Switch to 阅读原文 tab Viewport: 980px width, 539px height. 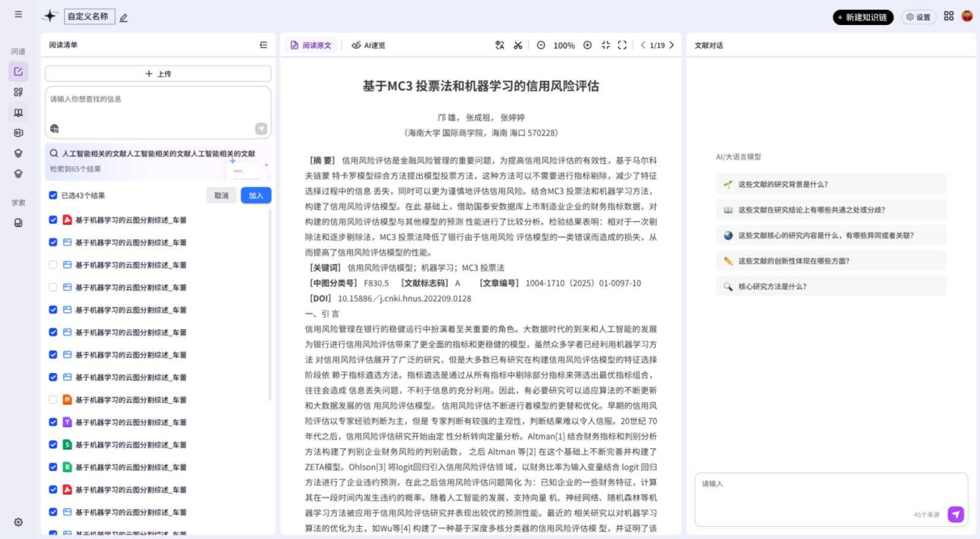tap(311, 45)
